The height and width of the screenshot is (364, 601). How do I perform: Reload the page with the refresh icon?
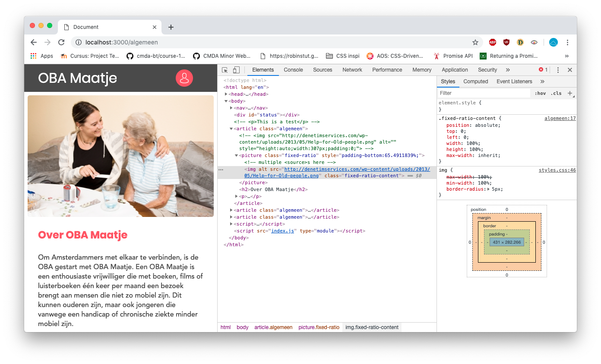click(61, 42)
